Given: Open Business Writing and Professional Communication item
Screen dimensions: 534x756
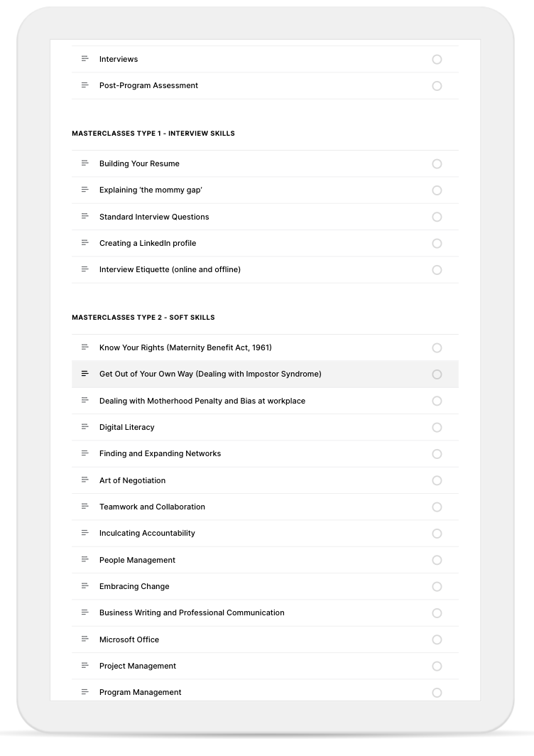Looking at the screenshot, I should (192, 612).
